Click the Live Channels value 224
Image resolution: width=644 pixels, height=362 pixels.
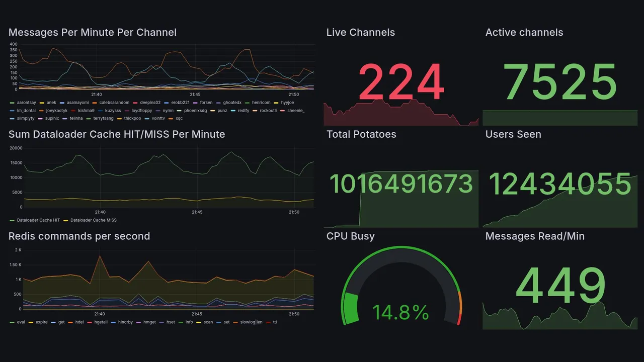pyautogui.click(x=401, y=82)
